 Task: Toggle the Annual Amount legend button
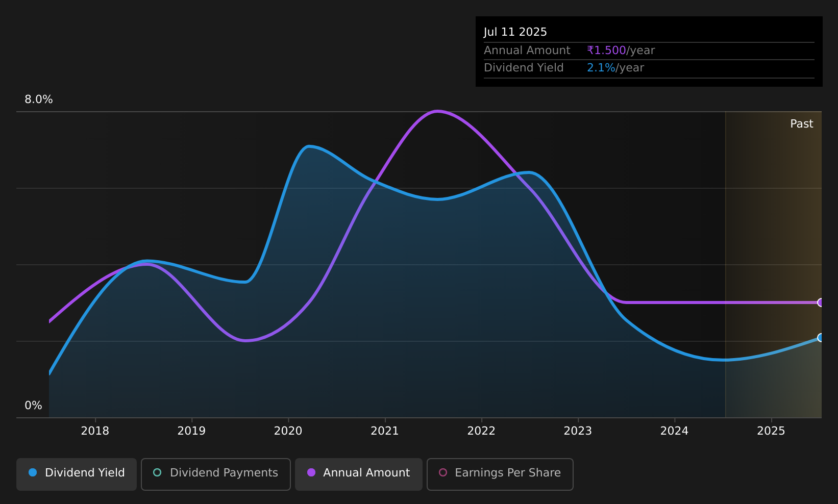point(359,474)
